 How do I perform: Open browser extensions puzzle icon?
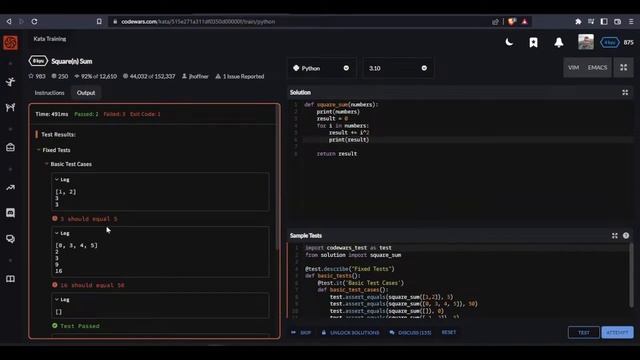pyautogui.click(x=578, y=21)
